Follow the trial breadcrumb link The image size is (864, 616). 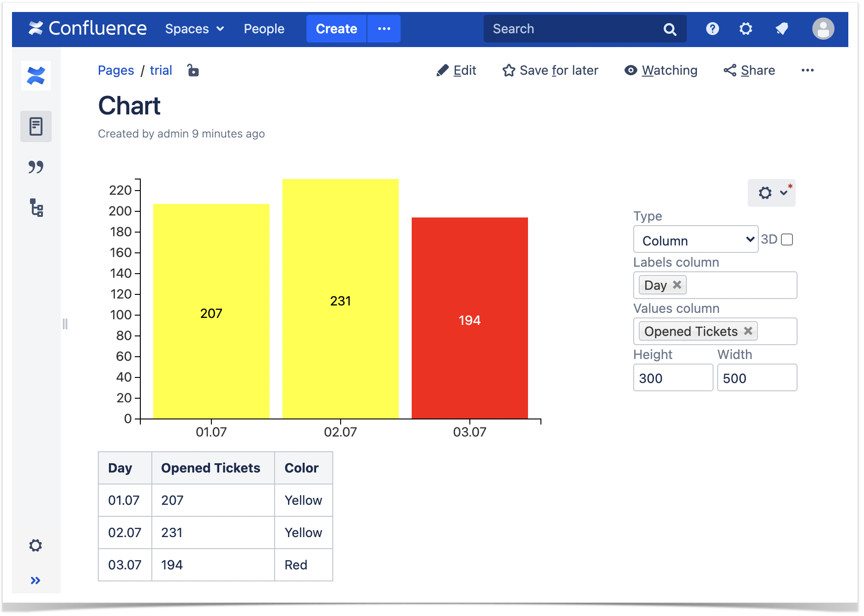(161, 70)
